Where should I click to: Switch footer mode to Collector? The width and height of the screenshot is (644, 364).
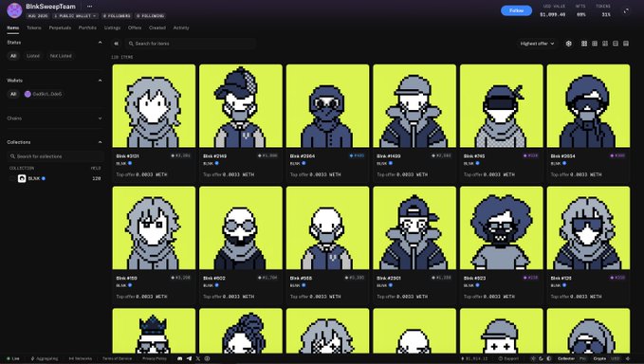(x=566, y=358)
